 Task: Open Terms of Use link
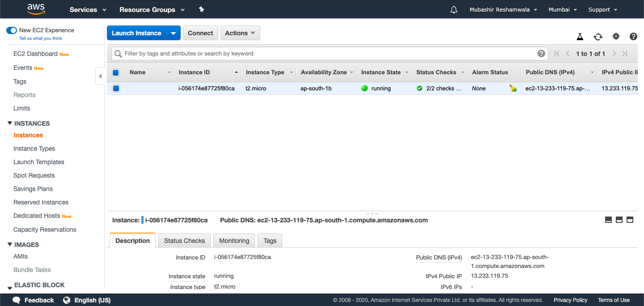(614, 300)
